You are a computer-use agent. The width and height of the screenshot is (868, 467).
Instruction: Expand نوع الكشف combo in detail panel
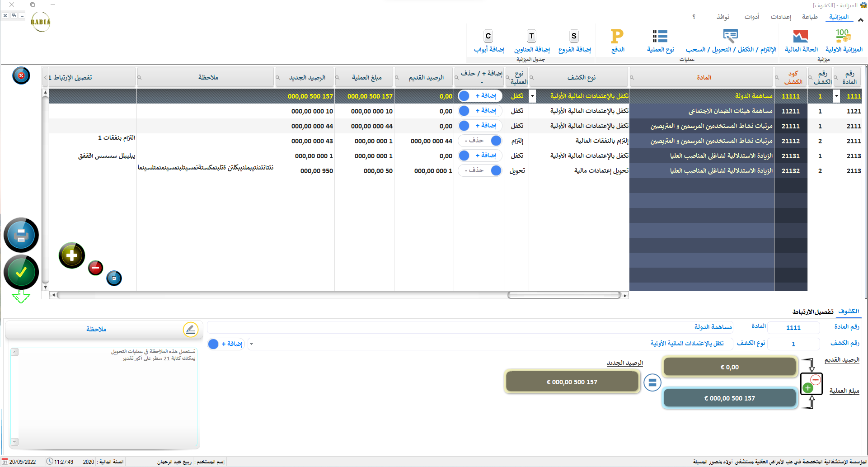coord(251,344)
